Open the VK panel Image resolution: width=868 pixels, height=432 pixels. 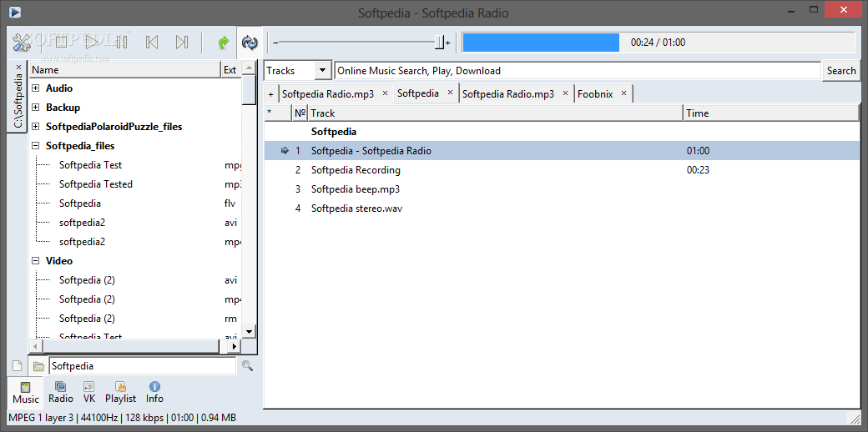(89, 392)
